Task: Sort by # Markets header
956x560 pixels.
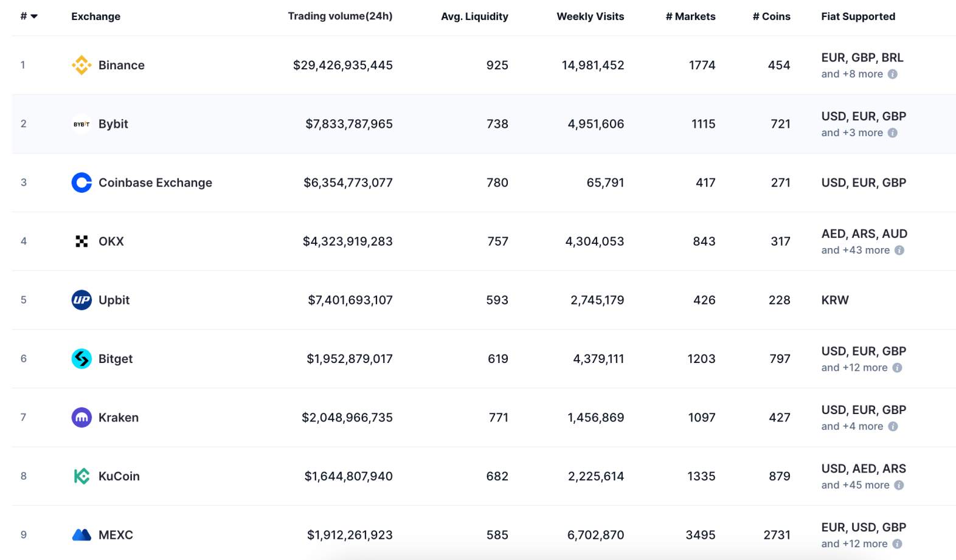Action: coord(690,16)
